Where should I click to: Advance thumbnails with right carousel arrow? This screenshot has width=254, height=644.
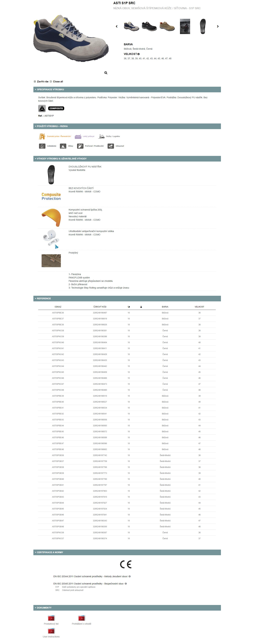pos(218,26)
